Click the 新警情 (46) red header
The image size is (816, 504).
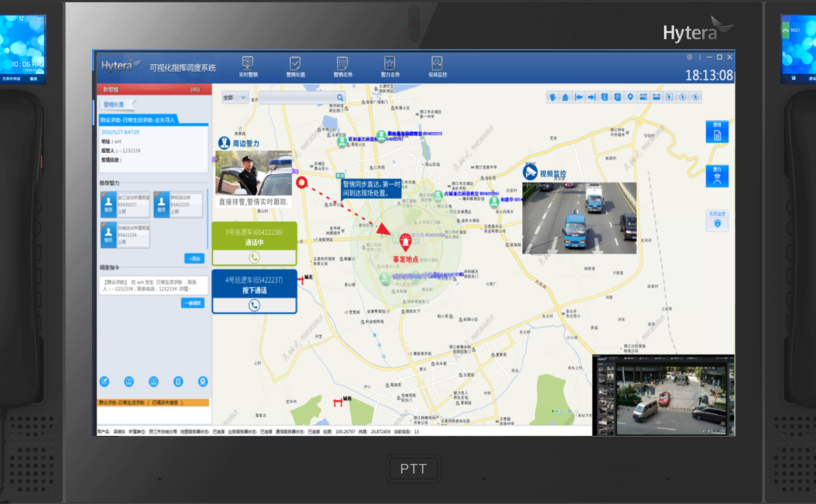pos(154,90)
